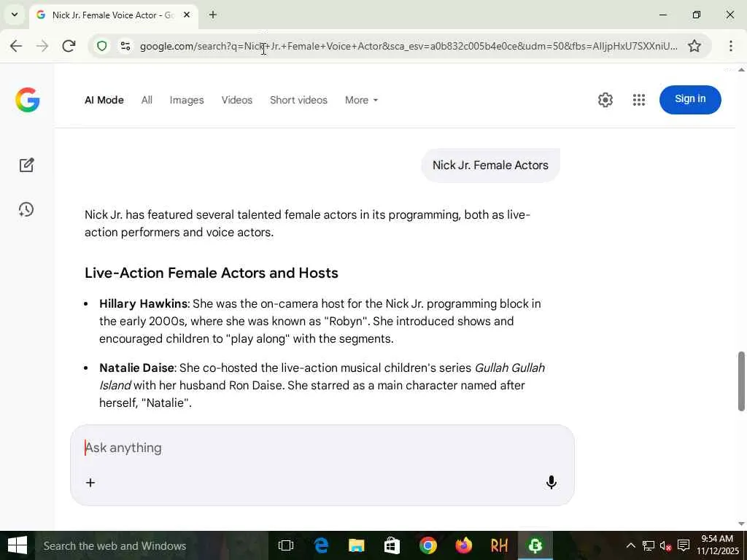Reload the page
This screenshot has width=747, height=560.
(69, 46)
